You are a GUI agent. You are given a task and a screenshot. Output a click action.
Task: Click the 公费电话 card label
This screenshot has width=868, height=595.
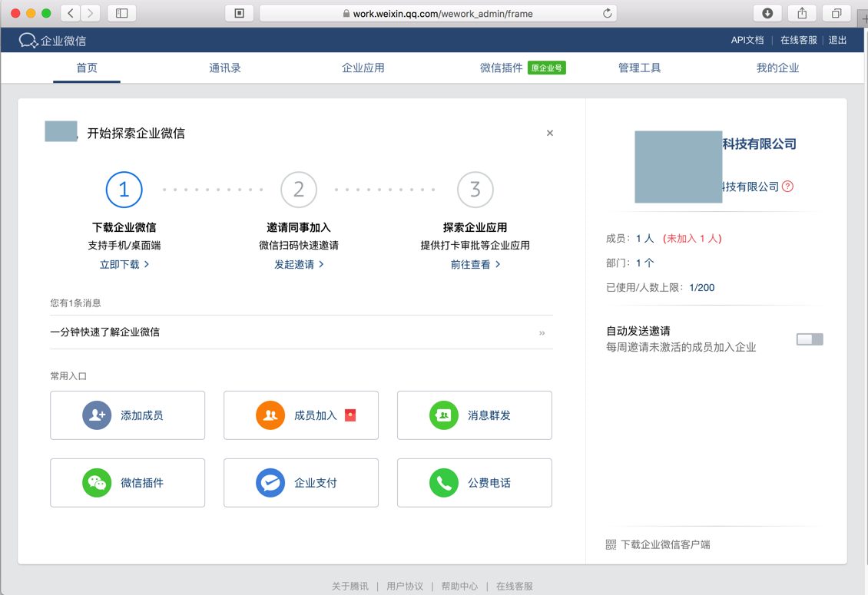pyautogui.click(x=489, y=483)
